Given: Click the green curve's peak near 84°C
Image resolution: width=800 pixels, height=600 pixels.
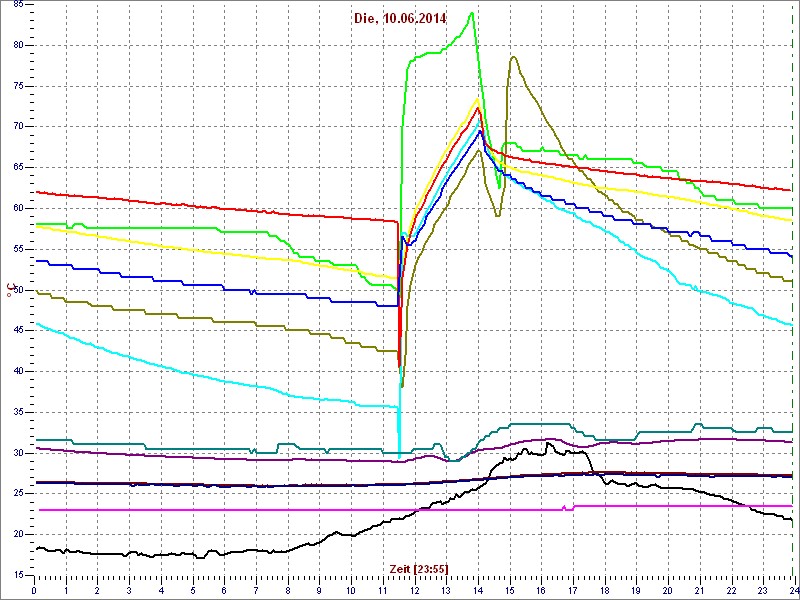Looking at the screenshot, I should point(472,13).
